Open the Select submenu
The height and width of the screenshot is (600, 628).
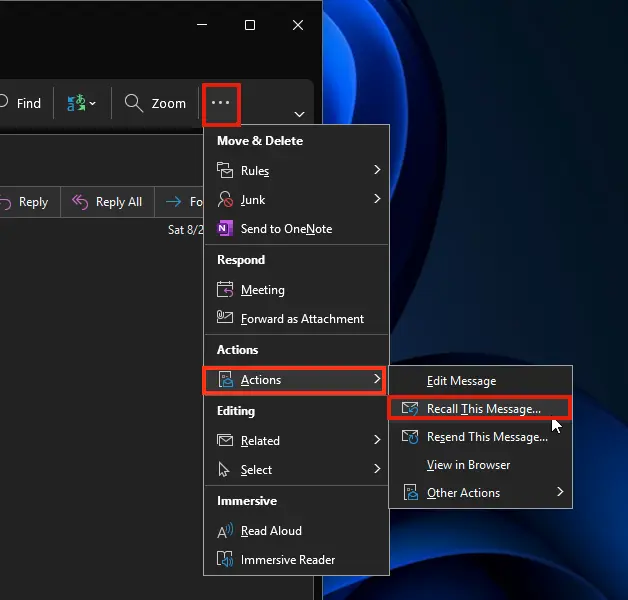[296, 470]
